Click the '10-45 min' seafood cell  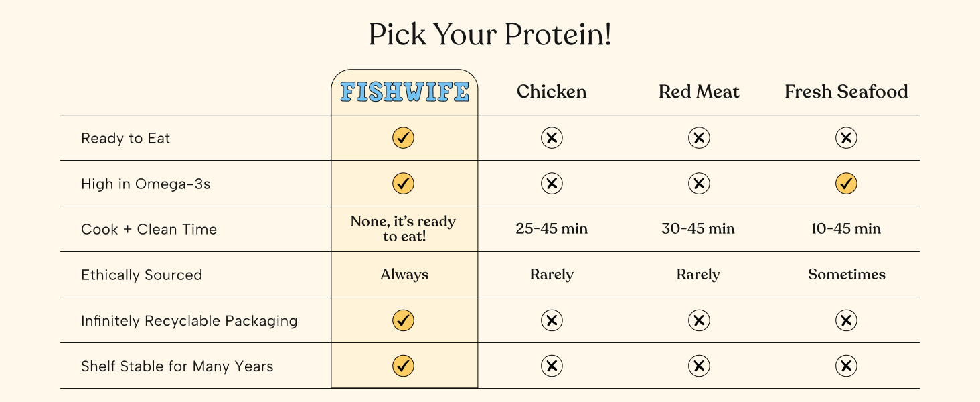[x=846, y=229]
